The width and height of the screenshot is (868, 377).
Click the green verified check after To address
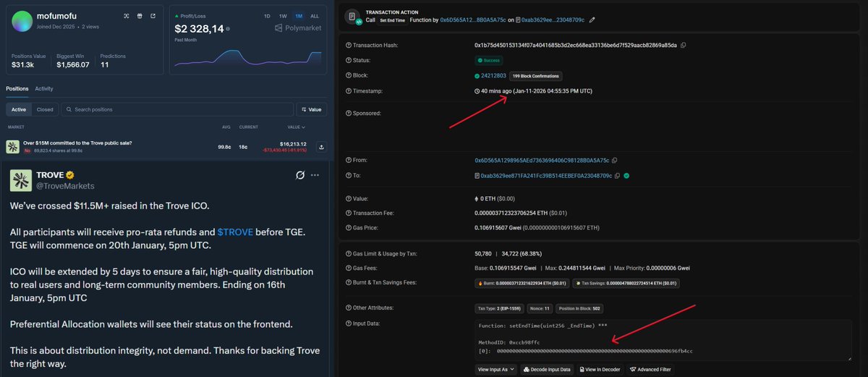[626, 176]
